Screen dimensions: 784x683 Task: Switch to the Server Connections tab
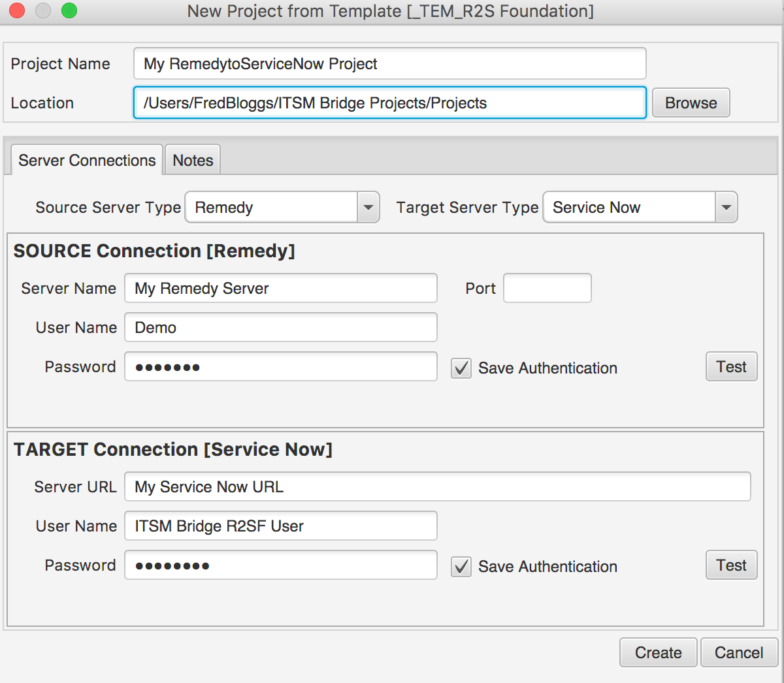[87, 160]
